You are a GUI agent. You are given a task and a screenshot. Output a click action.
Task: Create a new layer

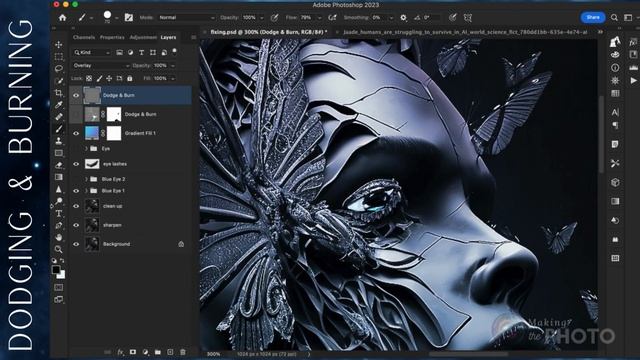170,352
